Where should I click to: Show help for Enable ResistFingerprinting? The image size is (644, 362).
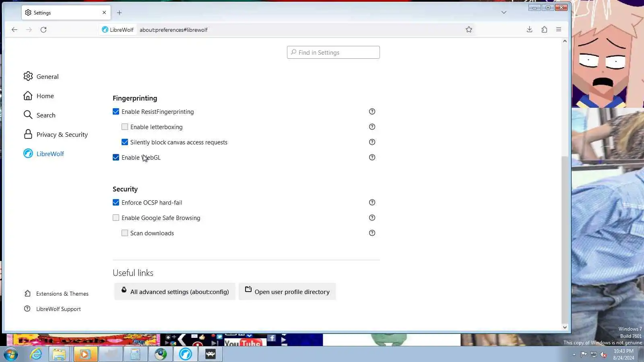pos(372,111)
